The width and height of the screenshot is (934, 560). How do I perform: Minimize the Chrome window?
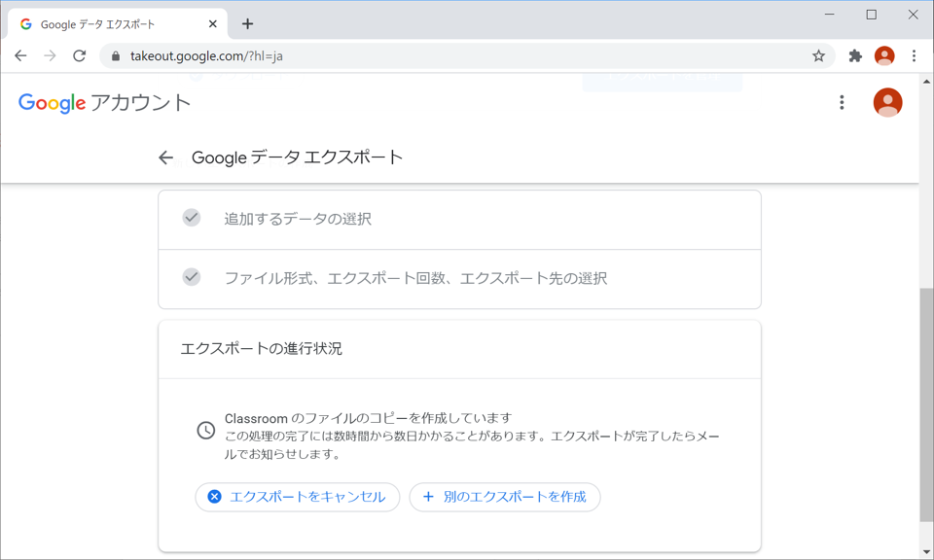[829, 15]
